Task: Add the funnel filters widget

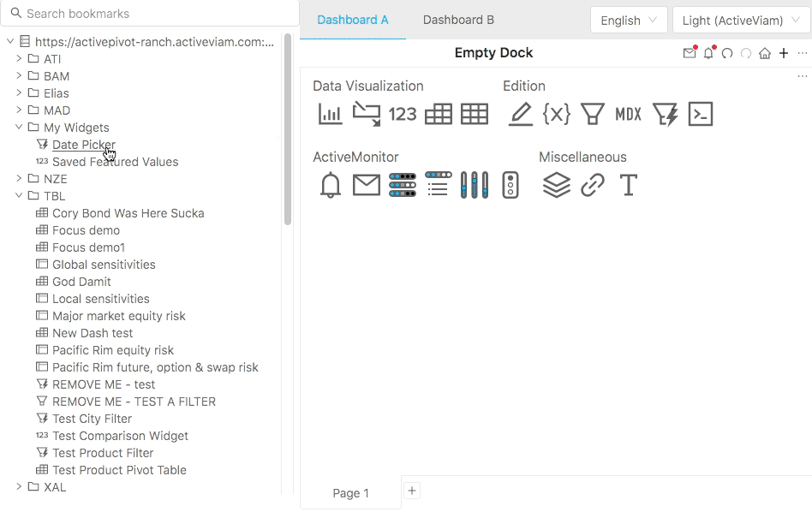Action: click(x=593, y=114)
